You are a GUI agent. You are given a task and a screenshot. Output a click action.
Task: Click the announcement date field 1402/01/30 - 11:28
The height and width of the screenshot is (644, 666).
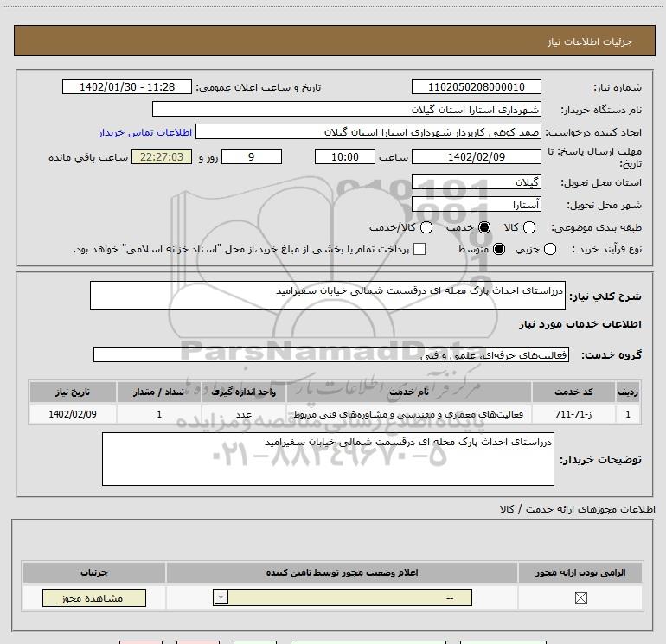127,87
